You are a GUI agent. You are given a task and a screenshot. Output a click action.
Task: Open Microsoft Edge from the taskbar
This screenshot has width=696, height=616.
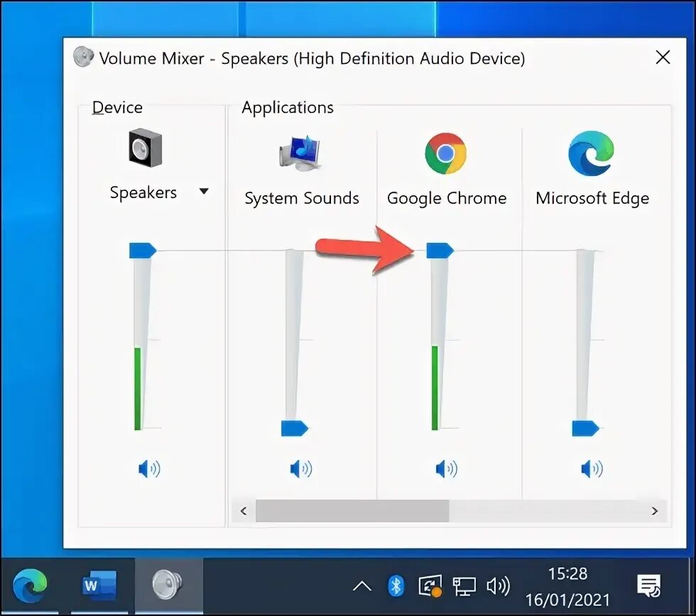(x=30, y=586)
